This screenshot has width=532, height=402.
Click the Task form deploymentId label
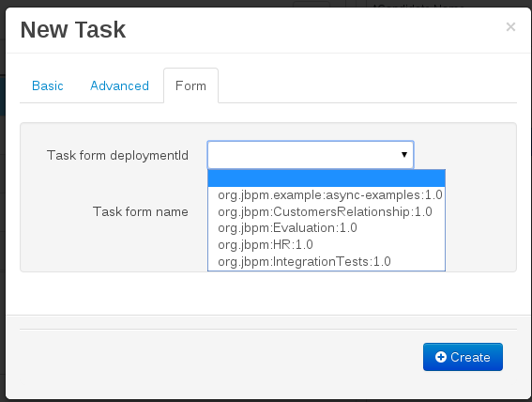coord(117,155)
